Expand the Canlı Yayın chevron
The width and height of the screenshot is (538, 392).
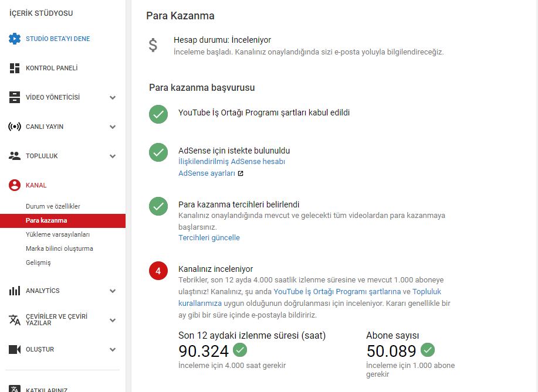[x=113, y=127]
